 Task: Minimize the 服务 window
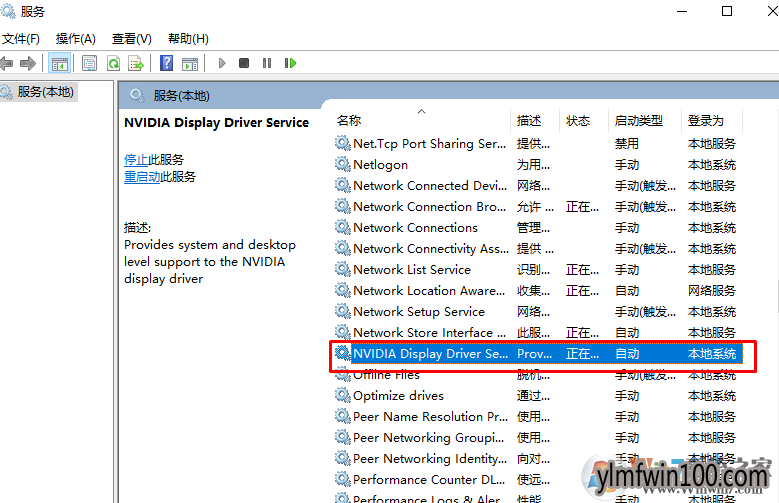pyautogui.click(x=682, y=11)
